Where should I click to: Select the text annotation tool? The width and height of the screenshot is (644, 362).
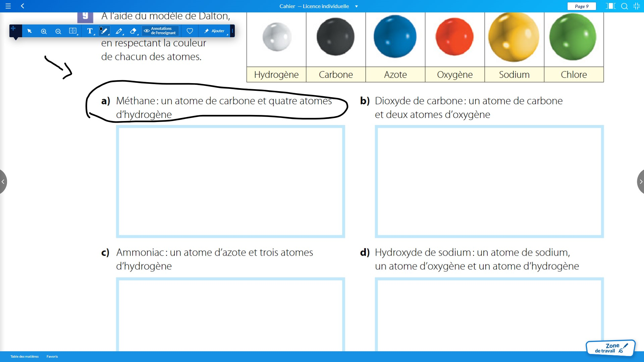[90, 31]
